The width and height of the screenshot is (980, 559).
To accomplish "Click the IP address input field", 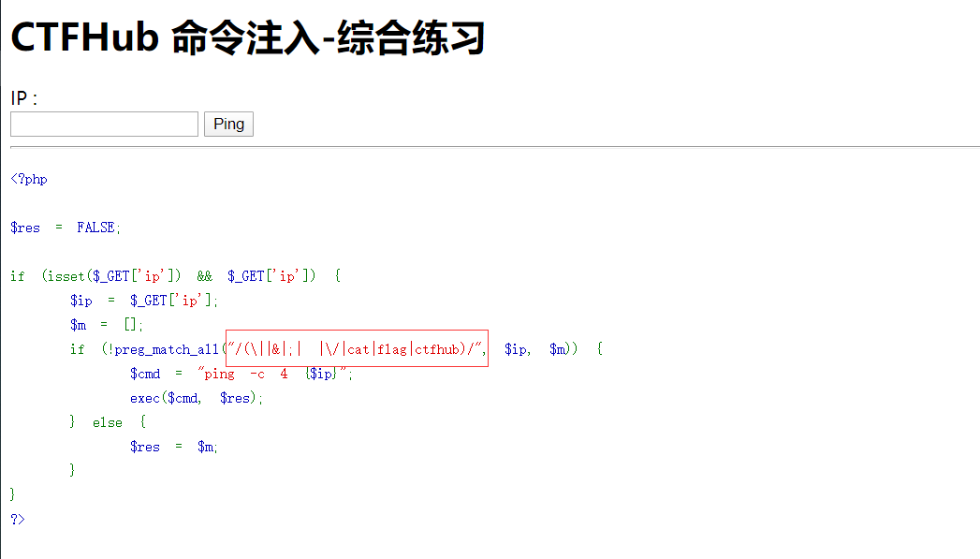I will pos(105,124).
